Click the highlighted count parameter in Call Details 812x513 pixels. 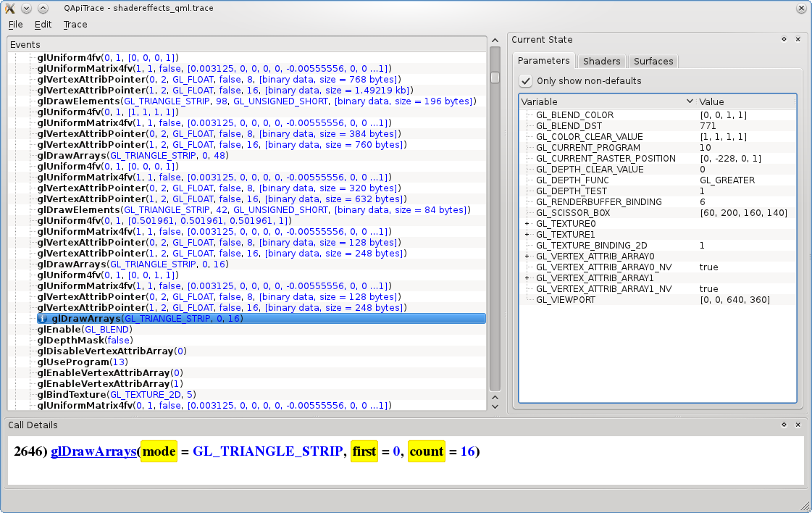tap(426, 451)
